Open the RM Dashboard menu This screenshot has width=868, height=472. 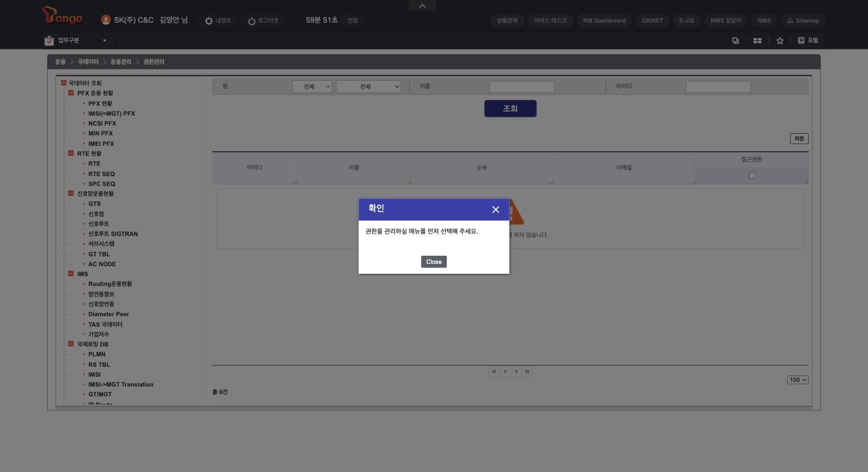click(604, 21)
